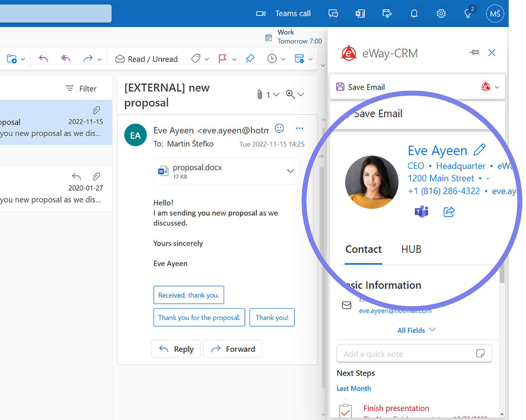Choose the 'Thank you!' suggested reply
526x420 pixels.
pyautogui.click(x=272, y=317)
